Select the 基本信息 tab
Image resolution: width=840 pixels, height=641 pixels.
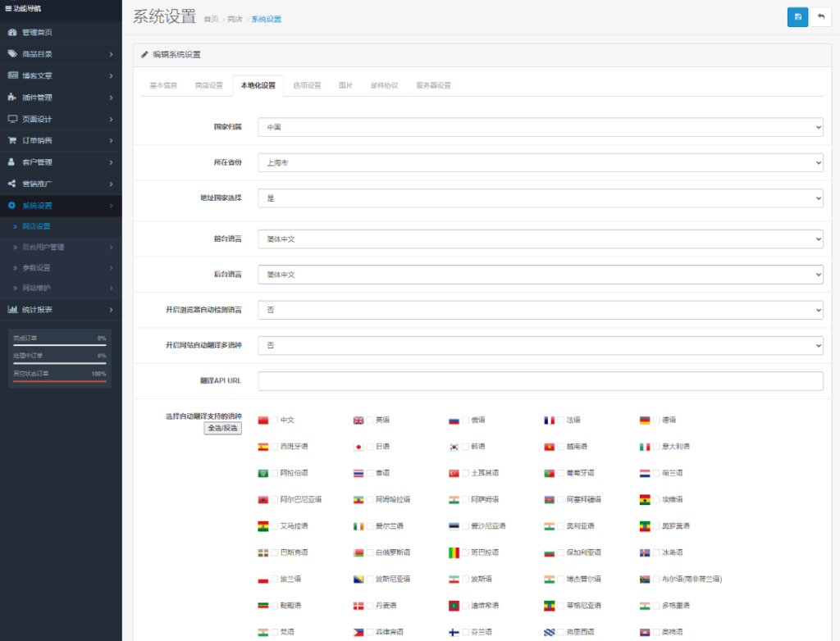point(162,84)
